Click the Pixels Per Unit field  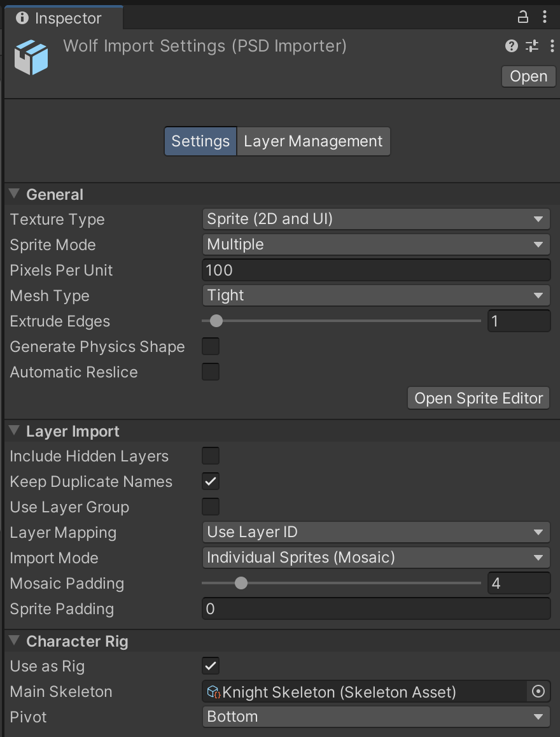375,270
